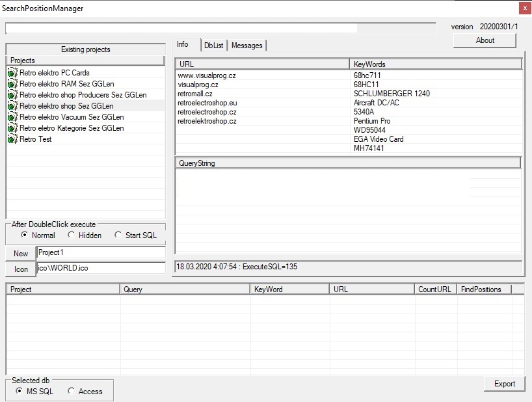This screenshot has width=532, height=402.
Task: Open the DbList tab
Action: pyautogui.click(x=213, y=45)
